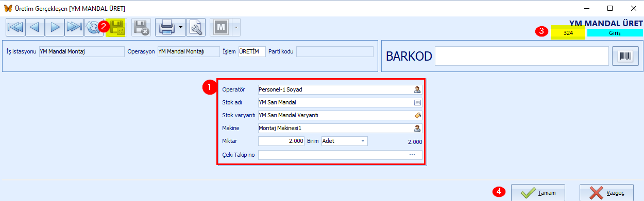The image size is (644, 201).
Task: Open Çeki Takip no ellipsis button
Action: coord(412,155)
